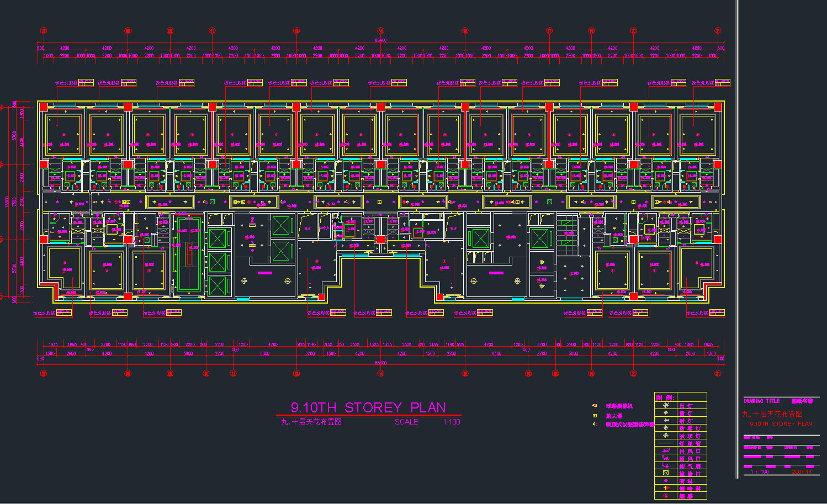Click the light strip line sample in the legend
This screenshot has height=504, width=827.
click(x=665, y=443)
